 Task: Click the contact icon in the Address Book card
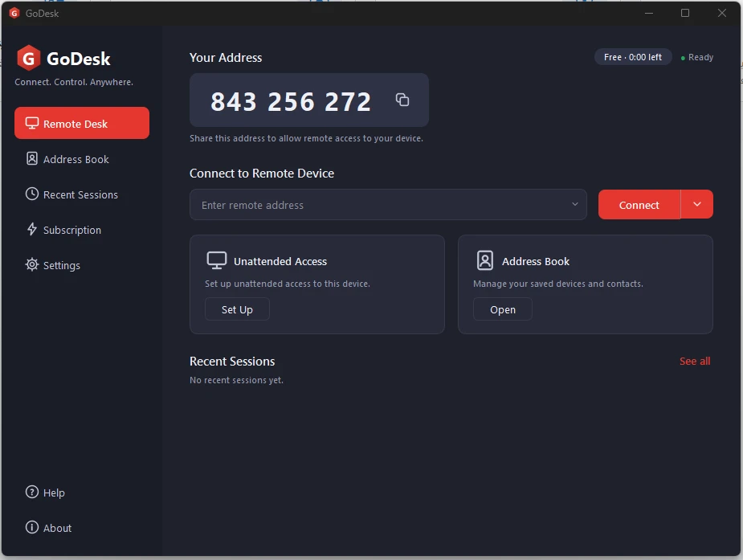tap(484, 260)
